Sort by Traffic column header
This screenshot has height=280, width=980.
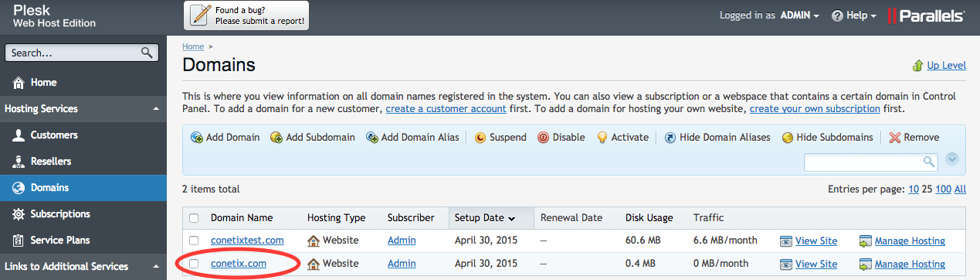708,218
